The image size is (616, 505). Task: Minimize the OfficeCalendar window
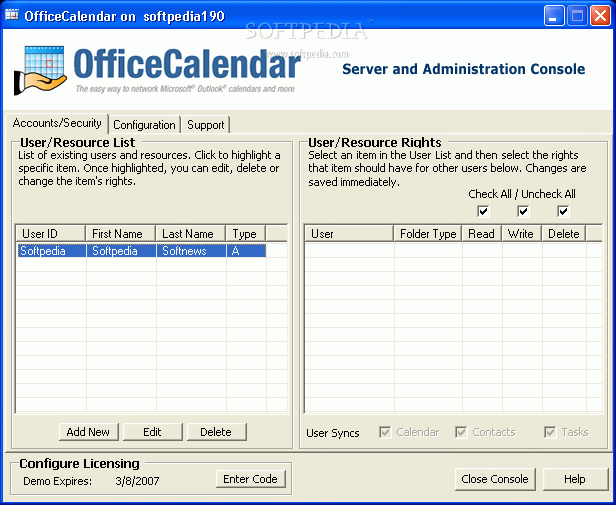(x=554, y=16)
